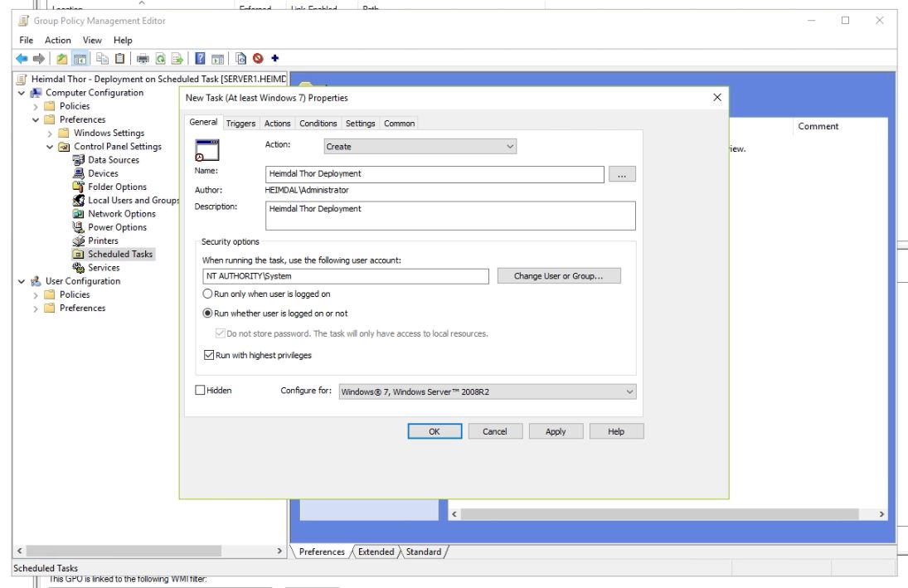Open the Configure for dropdown
908x588 pixels.
[629, 391]
